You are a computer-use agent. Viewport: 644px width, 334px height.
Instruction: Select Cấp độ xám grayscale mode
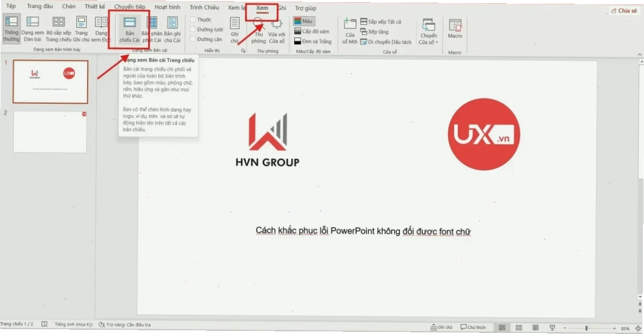(x=312, y=32)
